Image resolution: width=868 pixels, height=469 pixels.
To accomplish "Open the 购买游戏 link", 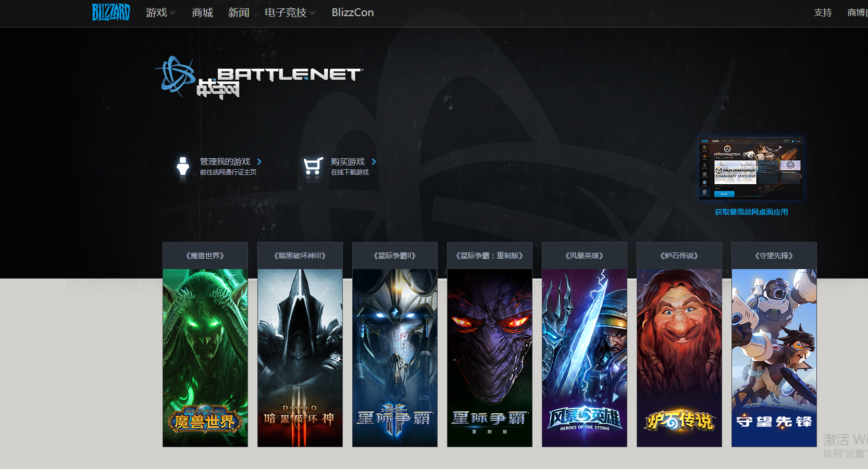I will [x=348, y=161].
